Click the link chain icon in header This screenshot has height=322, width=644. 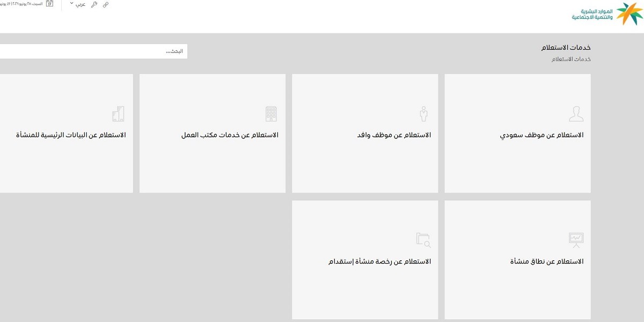click(106, 4)
